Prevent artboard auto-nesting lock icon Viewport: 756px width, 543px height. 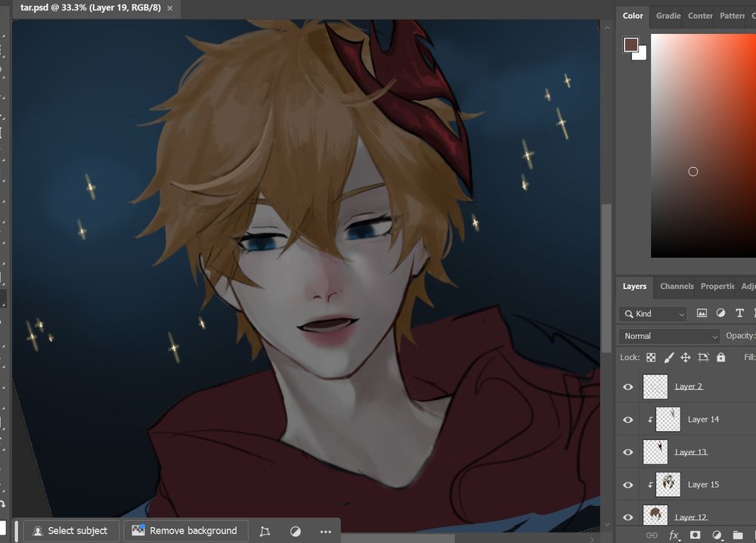[x=703, y=358]
